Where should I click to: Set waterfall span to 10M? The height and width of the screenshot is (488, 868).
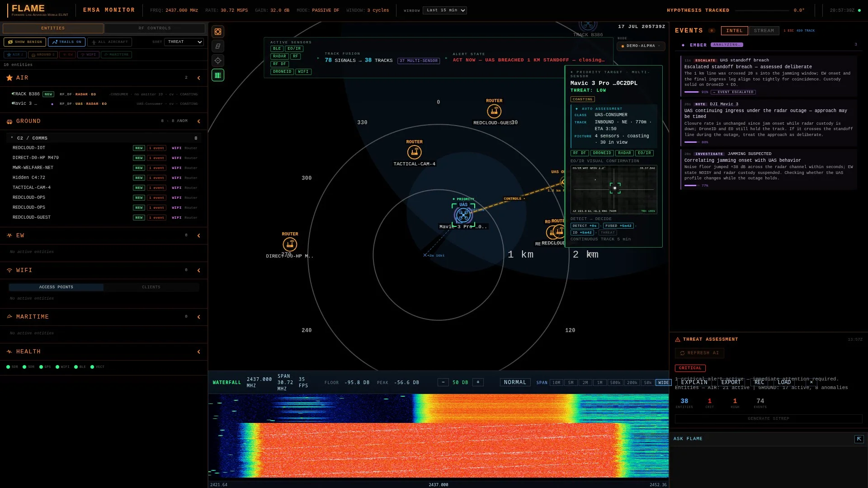pos(556,383)
